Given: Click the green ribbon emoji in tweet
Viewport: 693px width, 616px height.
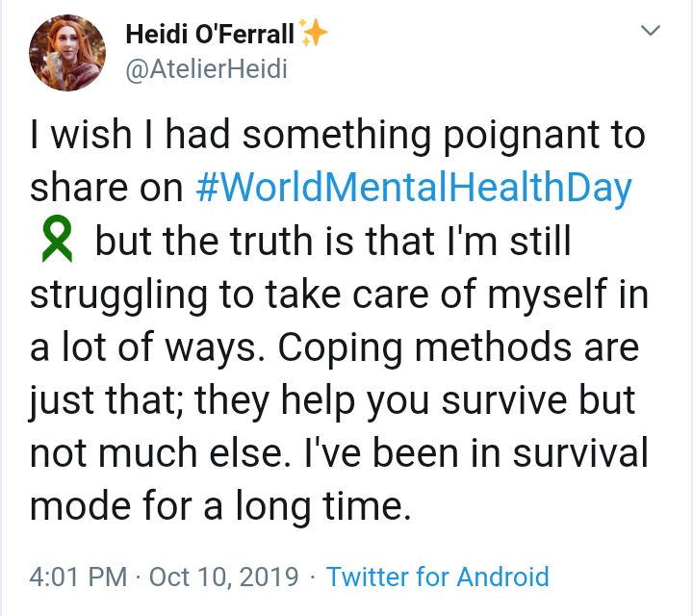Looking at the screenshot, I should point(59,244).
